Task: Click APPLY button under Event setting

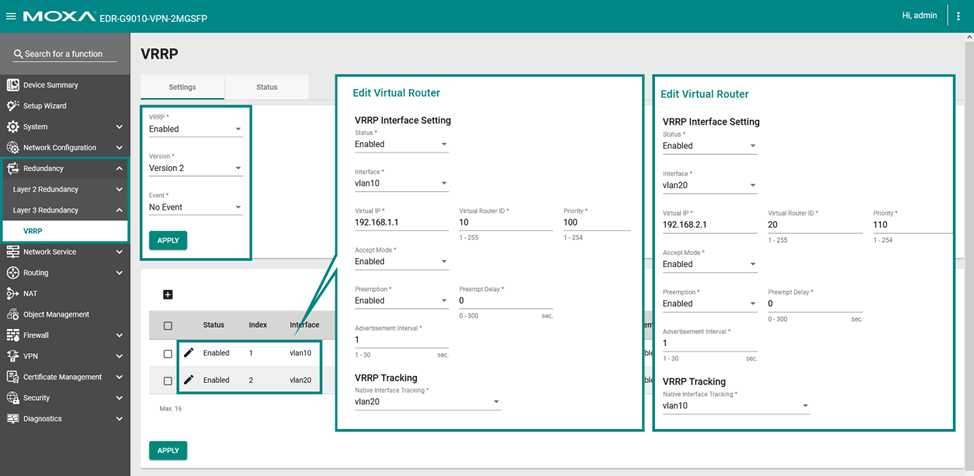Action: (x=168, y=240)
